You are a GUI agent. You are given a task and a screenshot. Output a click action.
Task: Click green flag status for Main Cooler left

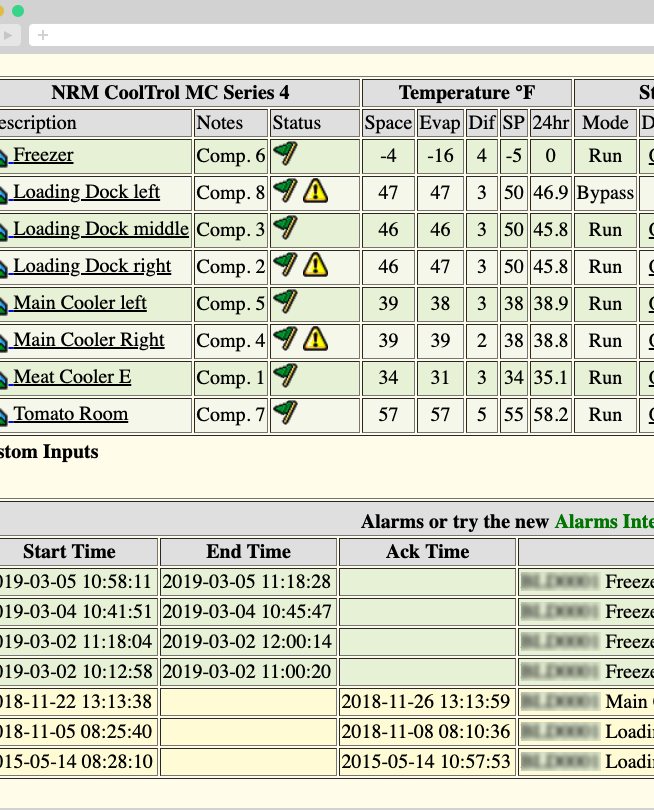coord(285,302)
